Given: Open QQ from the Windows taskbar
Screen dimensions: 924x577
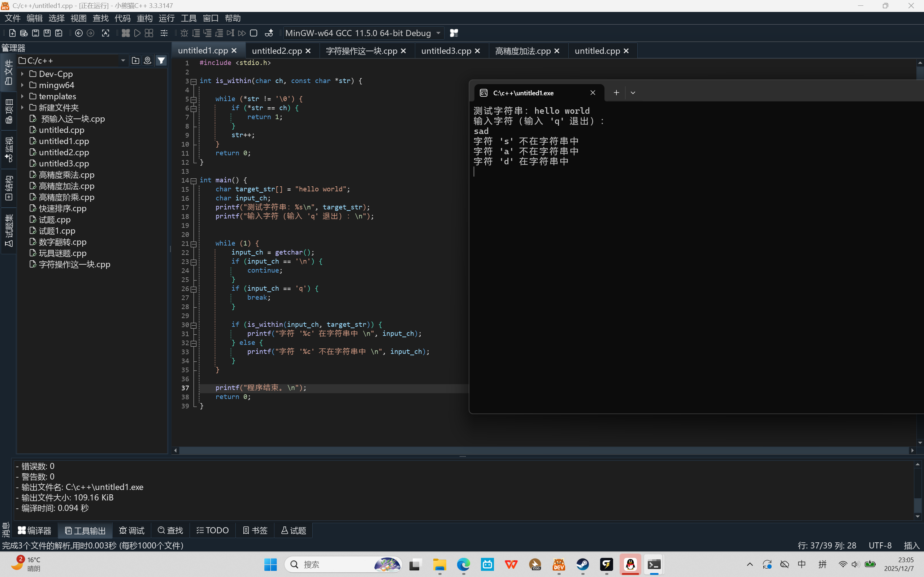Looking at the screenshot, I should [630, 564].
